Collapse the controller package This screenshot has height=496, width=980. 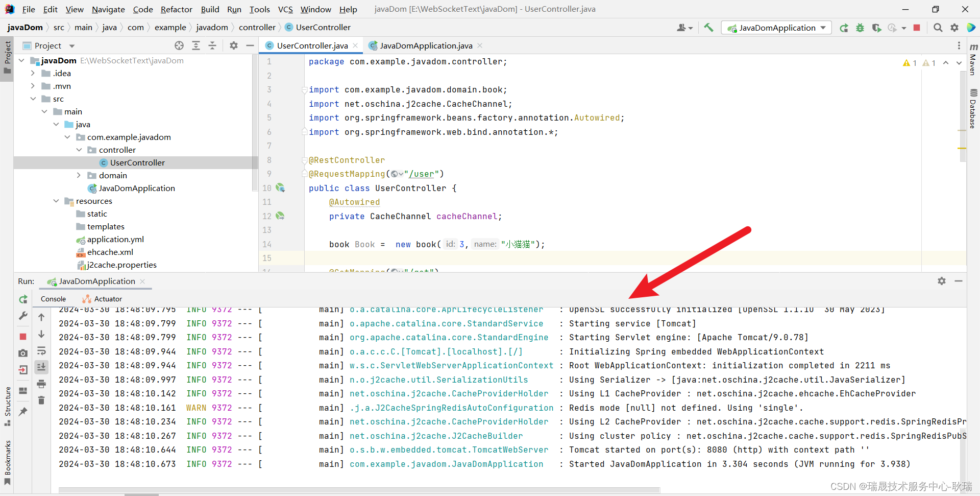coord(79,150)
